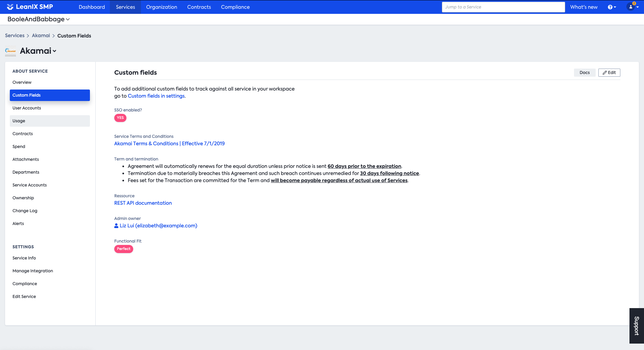Open Spend in the sidebar

tap(50, 147)
